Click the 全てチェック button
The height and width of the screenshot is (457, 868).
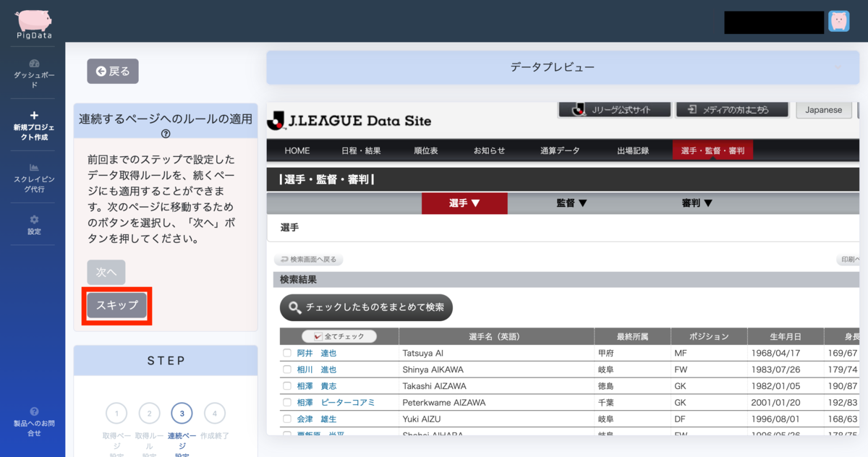pos(339,336)
